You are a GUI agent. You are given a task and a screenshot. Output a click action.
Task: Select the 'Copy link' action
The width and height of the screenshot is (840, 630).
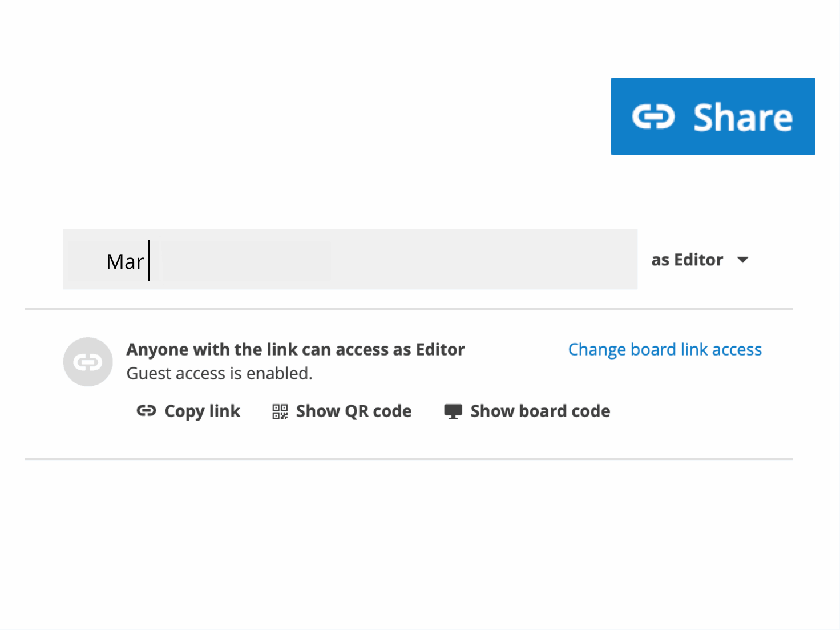coord(202,411)
